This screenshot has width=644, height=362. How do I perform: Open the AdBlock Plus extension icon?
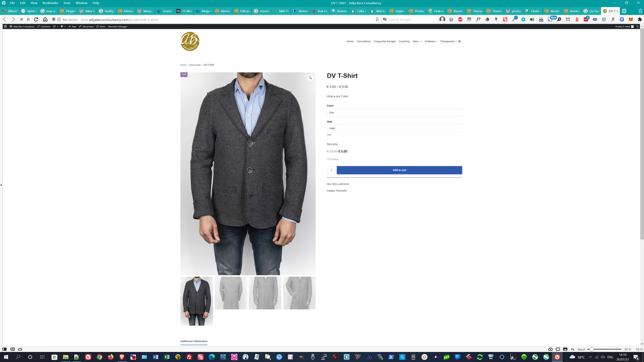tap(460, 19)
